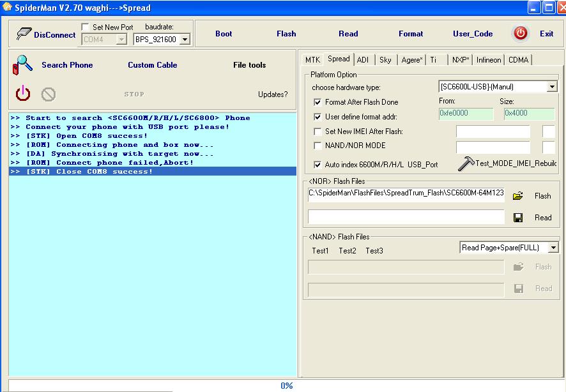Viewport: 566px width, 392px height.
Task: Click the STOP button
Action: coord(134,94)
